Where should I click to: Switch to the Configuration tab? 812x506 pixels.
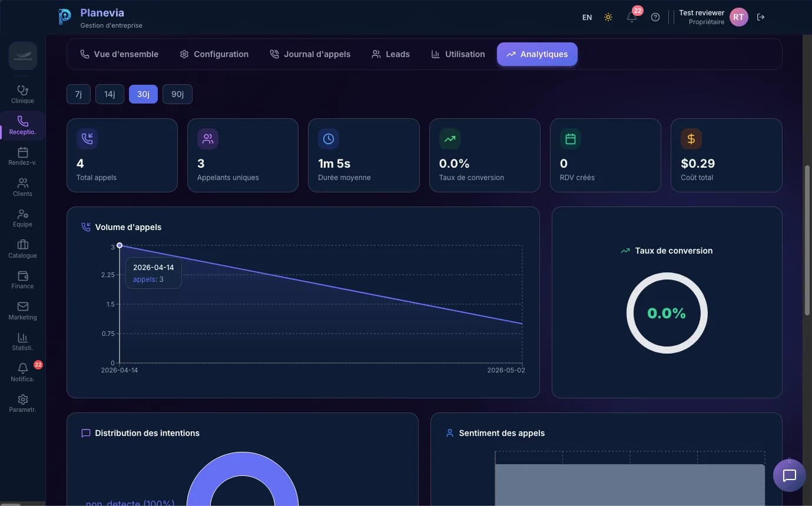pos(214,54)
